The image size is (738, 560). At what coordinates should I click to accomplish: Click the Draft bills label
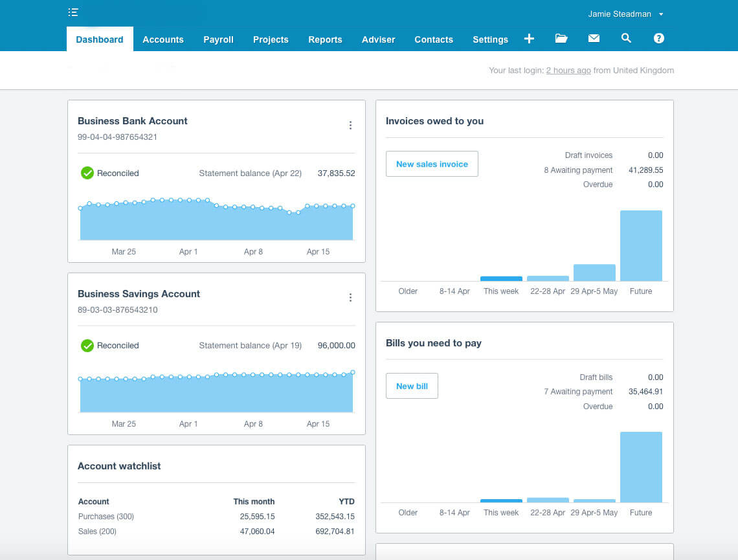[596, 377]
